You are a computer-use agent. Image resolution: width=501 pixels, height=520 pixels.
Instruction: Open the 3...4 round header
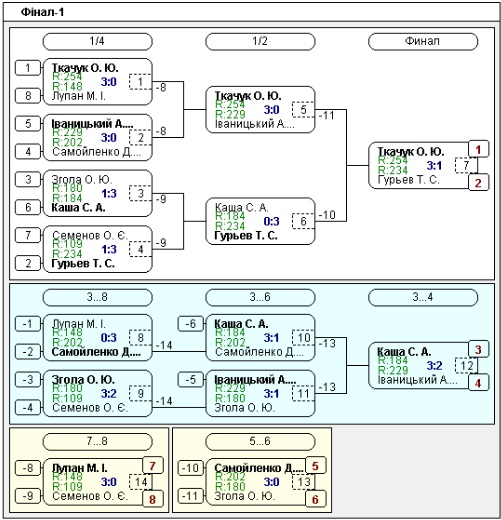coord(423,297)
